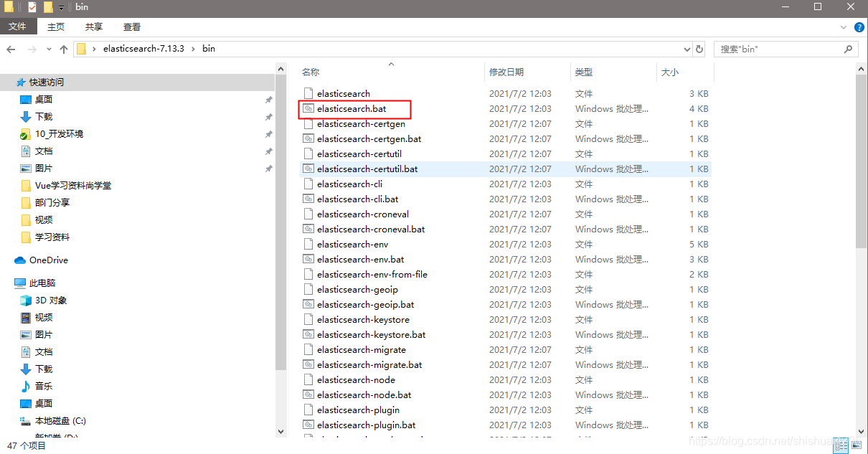This screenshot has width=868, height=454.
Task: Click the 视频 film icon under This PC
Action: click(x=26, y=318)
